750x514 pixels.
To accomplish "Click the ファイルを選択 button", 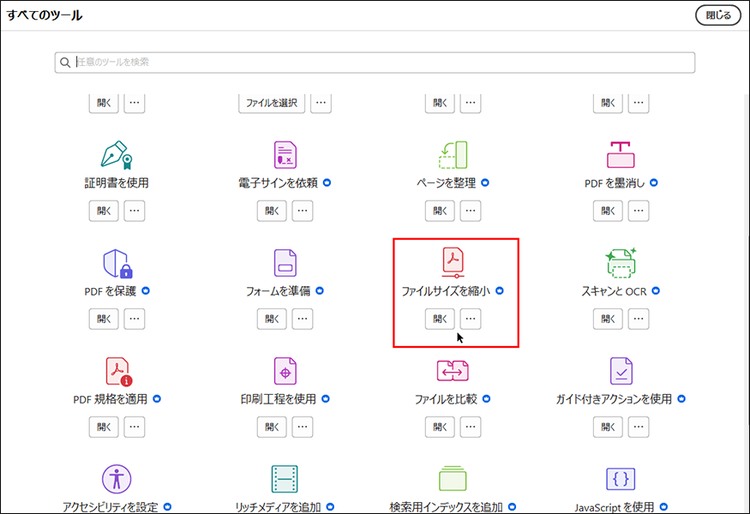I will pyautogui.click(x=271, y=102).
